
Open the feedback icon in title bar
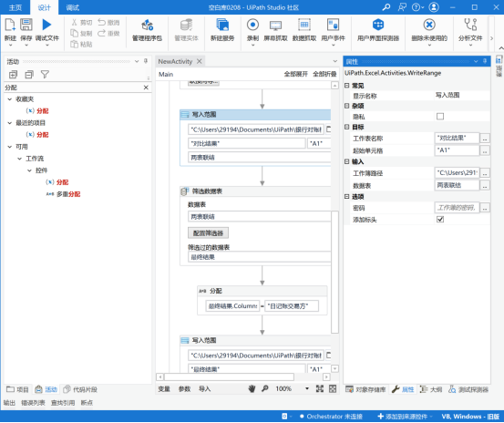[x=402, y=7]
